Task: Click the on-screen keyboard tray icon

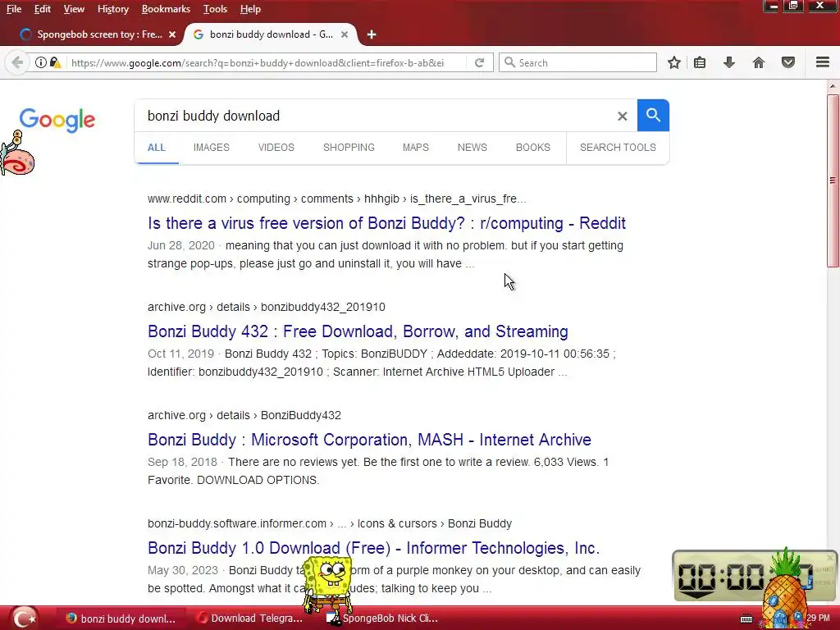Action: point(746,619)
